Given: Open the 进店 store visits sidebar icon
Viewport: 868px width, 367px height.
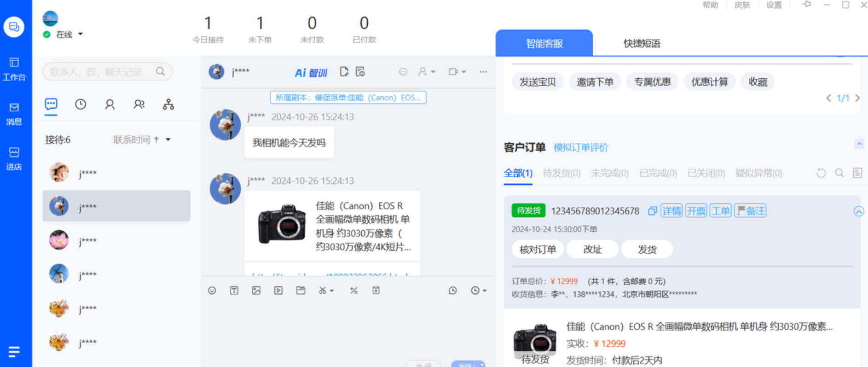Looking at the screenshot, I should [x=14, y=158].
